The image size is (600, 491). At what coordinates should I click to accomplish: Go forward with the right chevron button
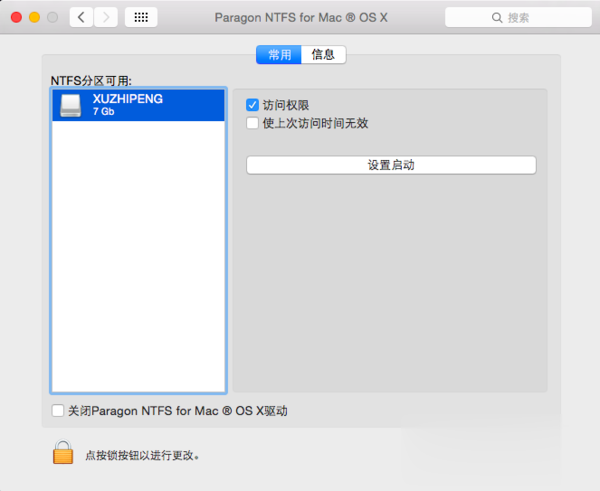tap(106, 17)
